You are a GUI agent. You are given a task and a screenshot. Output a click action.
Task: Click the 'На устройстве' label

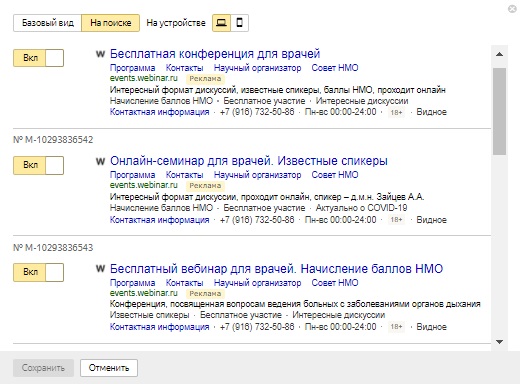click(176, 23)
